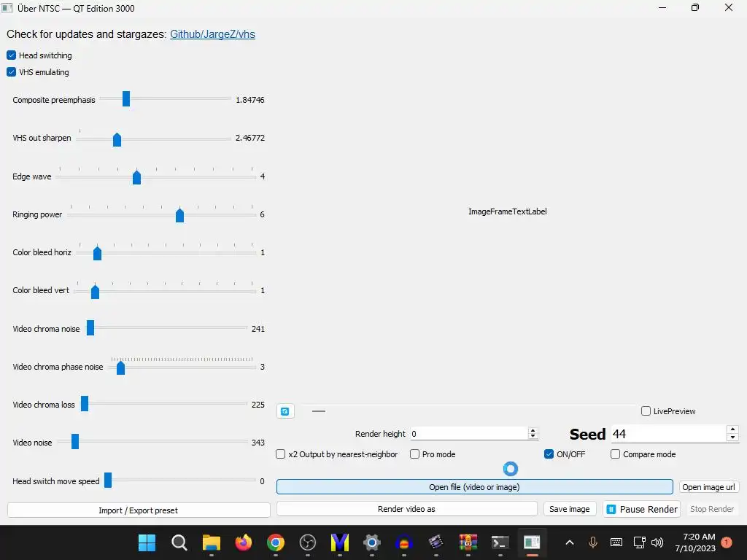This screenshot has width=747, height=560.
Task: Open the gear settings app in taskbar
Action: [x=371, y=542]
